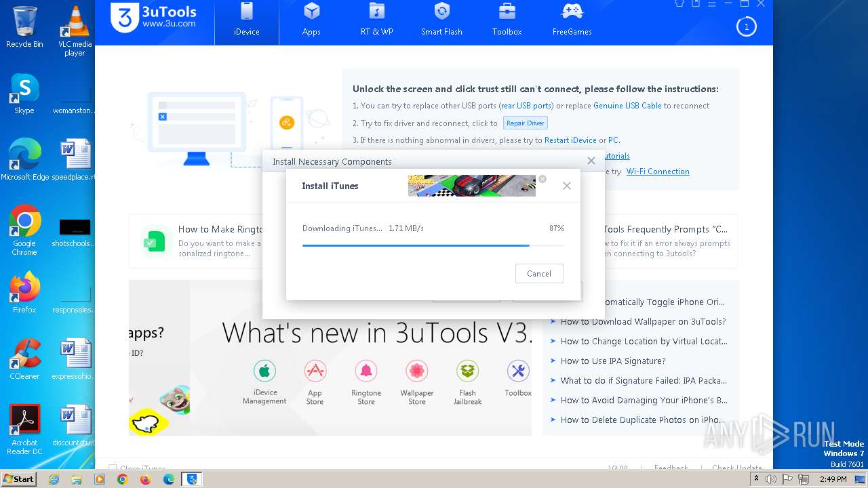Viewport: 868px width, 488px height.
Task: Open the CCleaner desktop shortcut
Action: pos(24,359)
